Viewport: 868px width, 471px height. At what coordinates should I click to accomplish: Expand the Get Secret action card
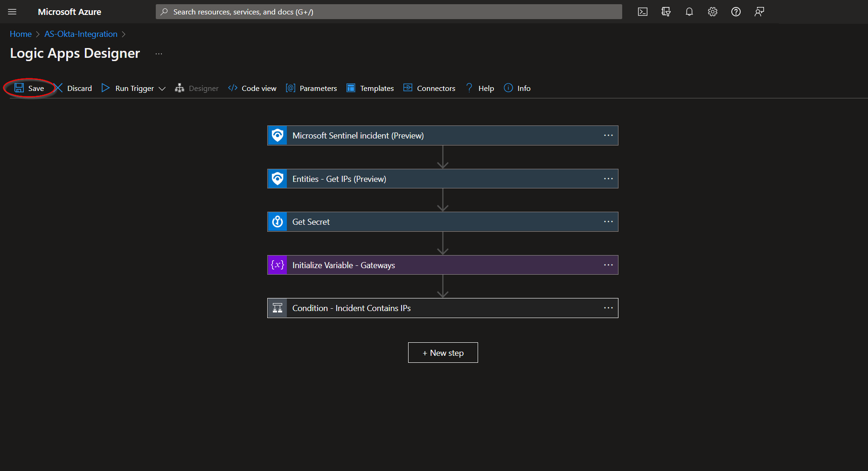coord(443,222)
